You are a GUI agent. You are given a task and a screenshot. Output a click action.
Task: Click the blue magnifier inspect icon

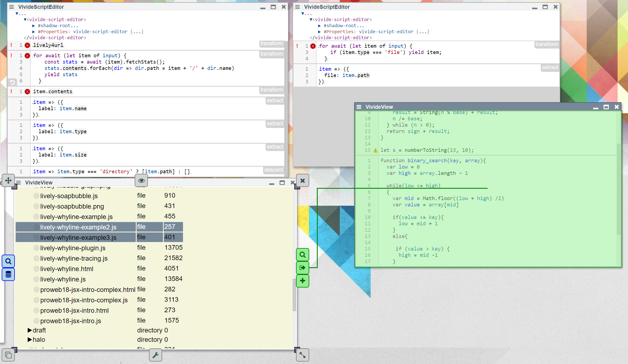point(8,261)
